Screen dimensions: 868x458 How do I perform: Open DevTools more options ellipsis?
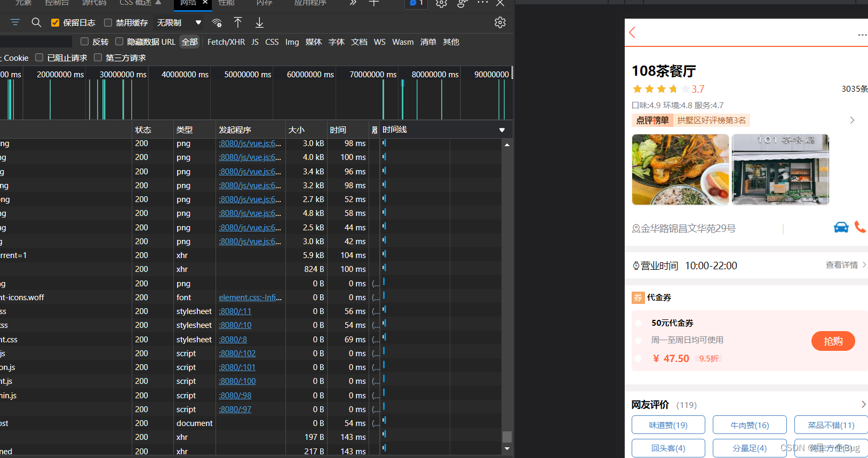click(483, 3)
